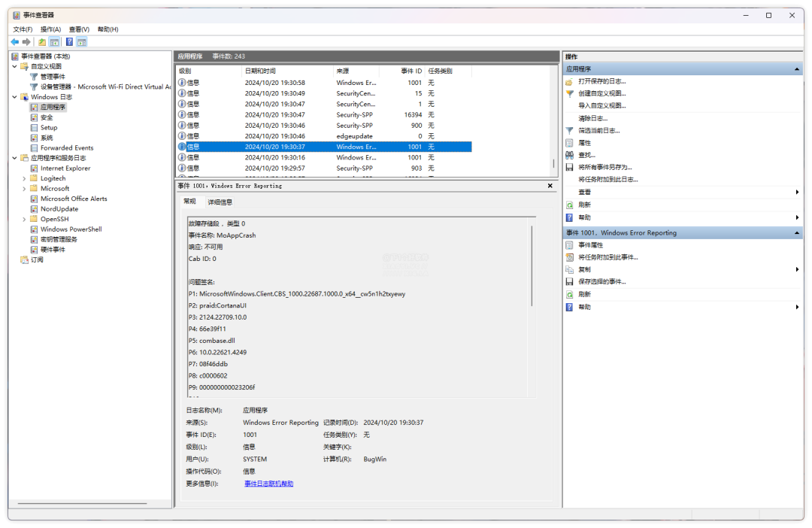The height and width of the screenshot is (528, 812).
Task: Click the save icon for 保存选择的事件
Action: coord(569,282)
